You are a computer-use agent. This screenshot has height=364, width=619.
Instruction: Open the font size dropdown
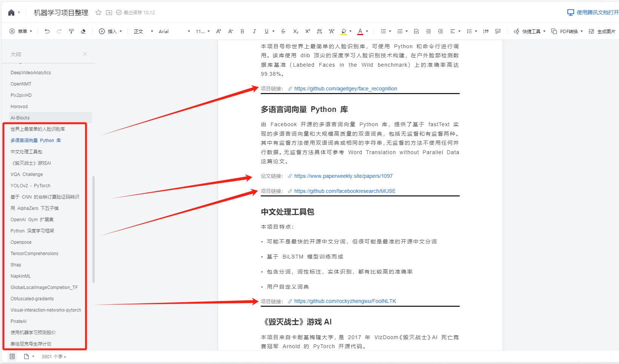click(203, 31)
